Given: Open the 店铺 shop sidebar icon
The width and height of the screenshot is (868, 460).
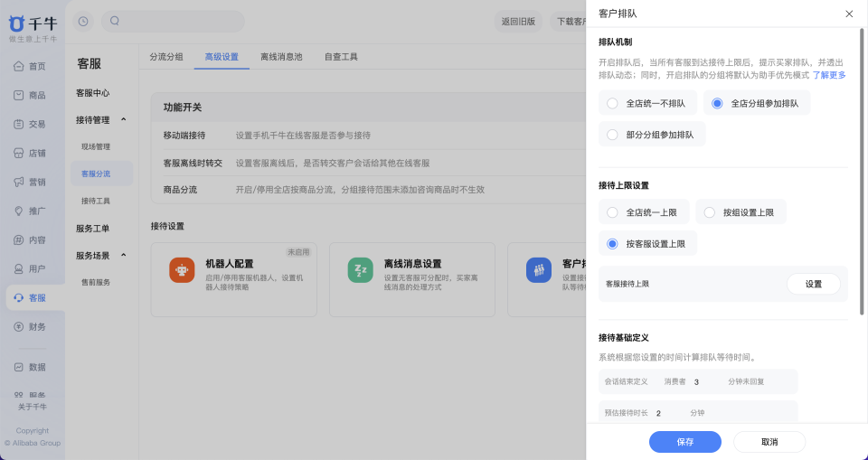Looking at the screenshot, I should click(18, 154).
